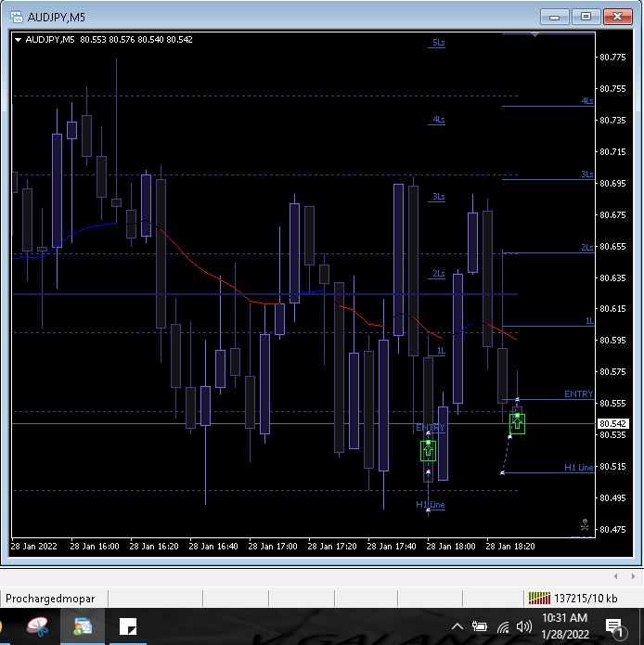Click the battery status tray icon
The width and height of the screenshot is (644, 645).
point(480,627)
